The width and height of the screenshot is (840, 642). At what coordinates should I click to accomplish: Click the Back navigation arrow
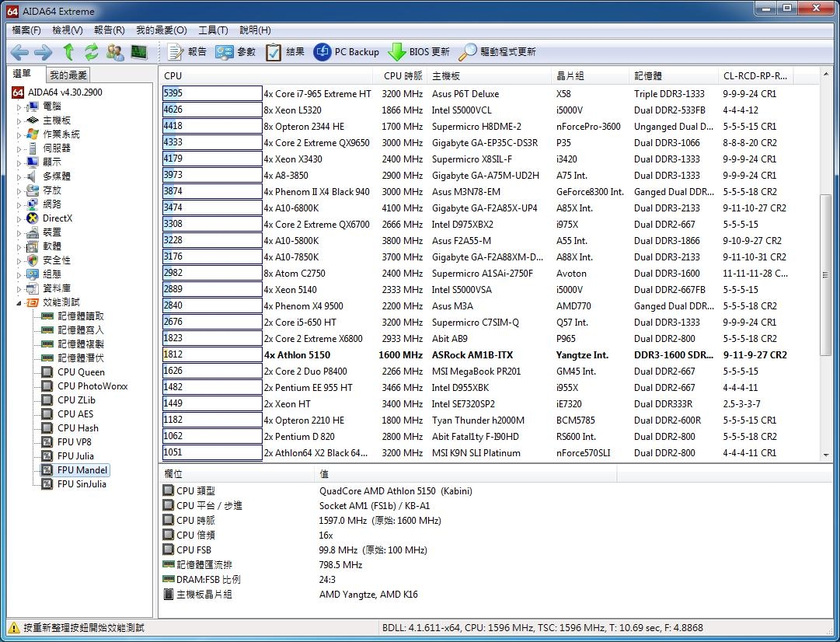[19, 52]
